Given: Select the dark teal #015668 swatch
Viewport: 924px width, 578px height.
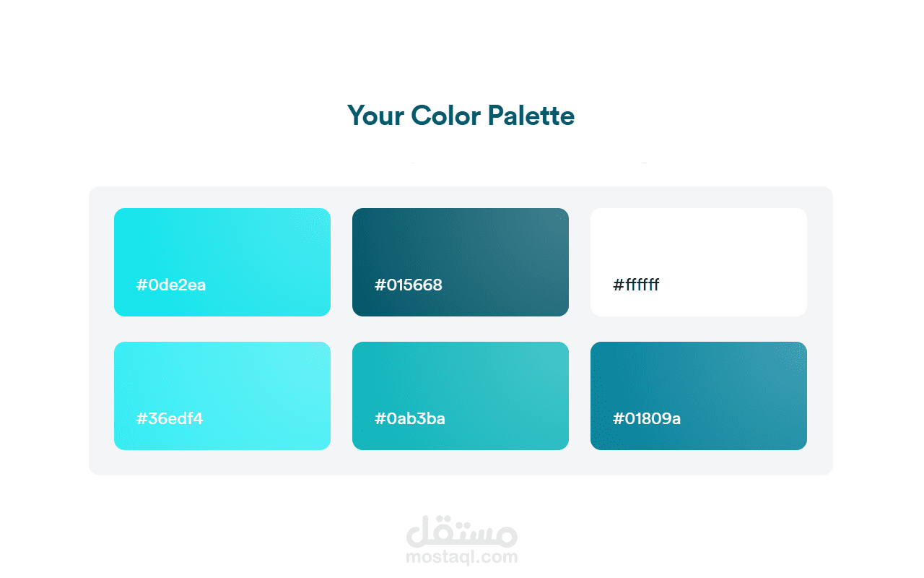Looking at the screenshot, I should click(461, 246).
